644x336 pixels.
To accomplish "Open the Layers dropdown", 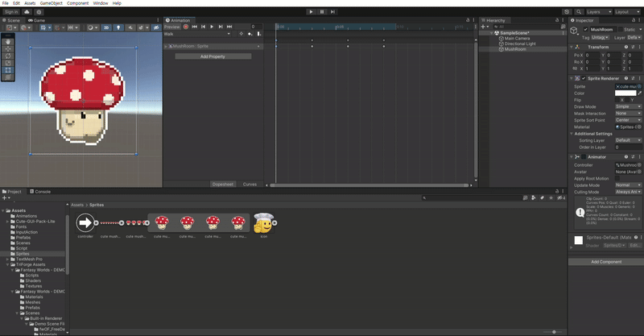I will point(599,12).
